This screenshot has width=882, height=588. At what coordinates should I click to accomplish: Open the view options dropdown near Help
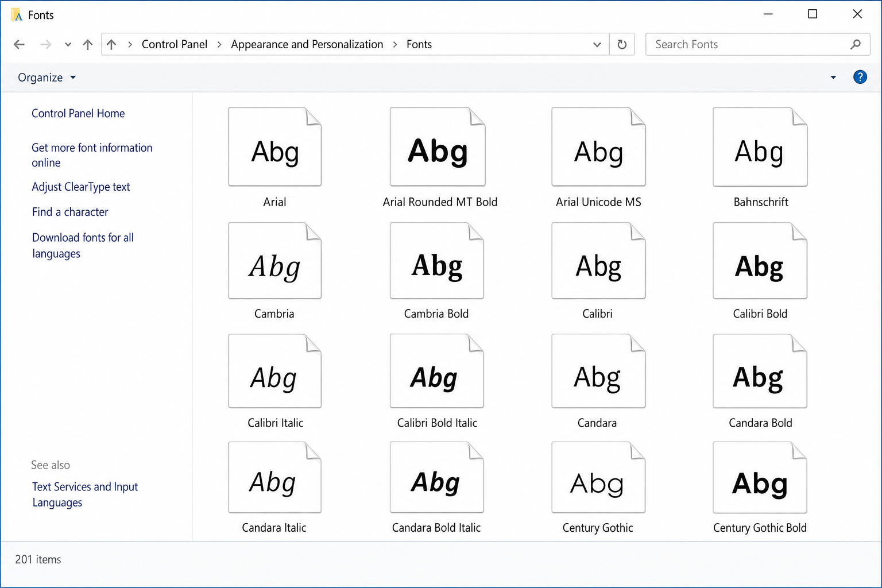833,78
